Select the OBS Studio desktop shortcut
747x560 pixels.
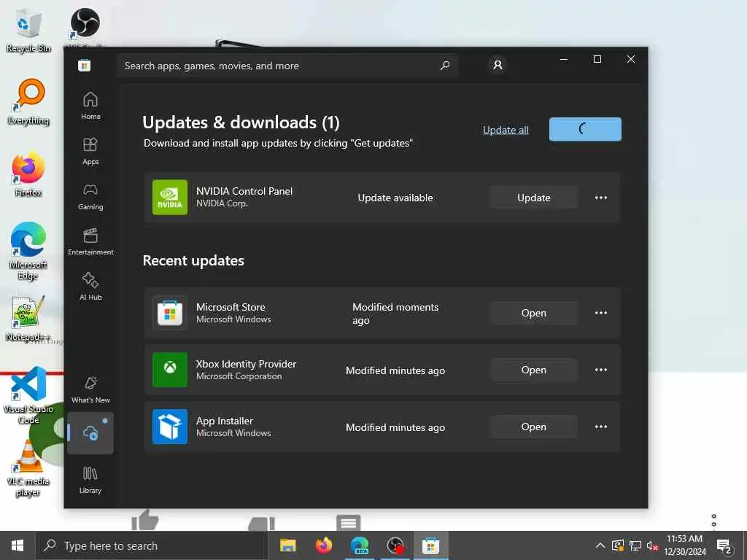click(85, 26)
